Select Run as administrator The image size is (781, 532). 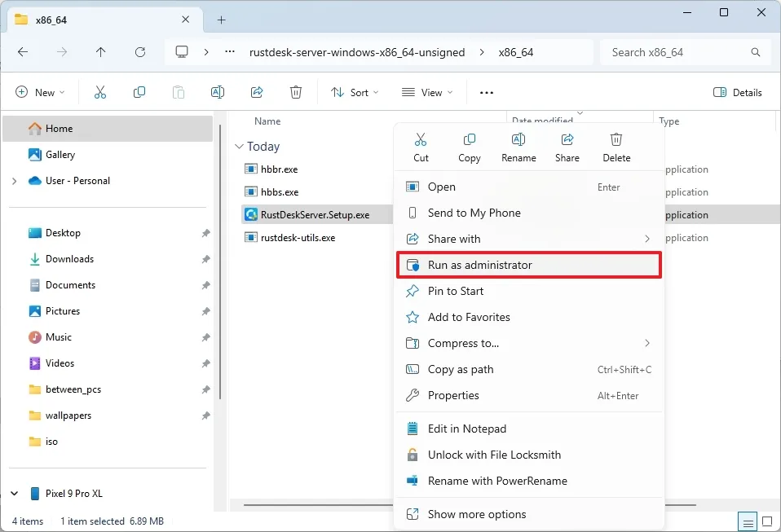point(480,265)
